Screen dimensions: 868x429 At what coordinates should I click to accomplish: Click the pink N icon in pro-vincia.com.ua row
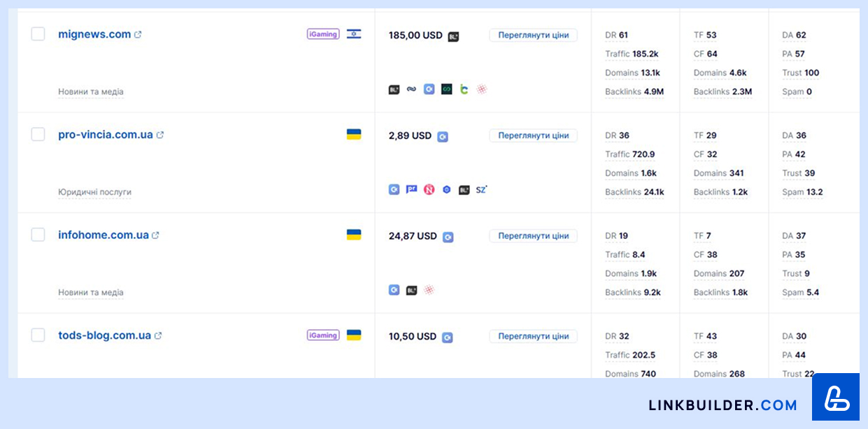(429, 189)
